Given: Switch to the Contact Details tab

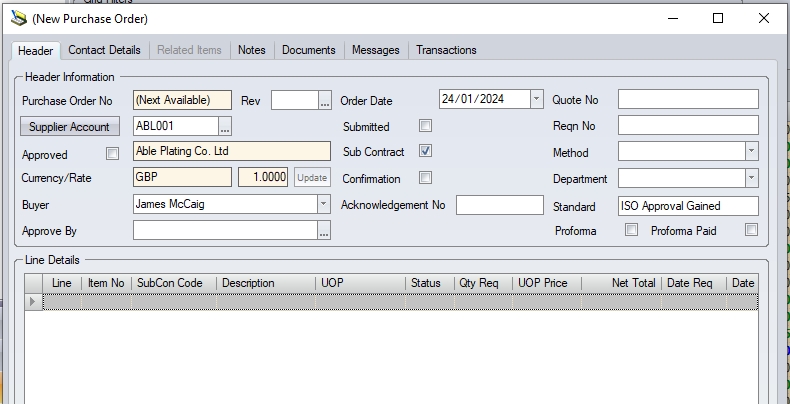Looking at the screenshot, I should (x=104, y=50).
